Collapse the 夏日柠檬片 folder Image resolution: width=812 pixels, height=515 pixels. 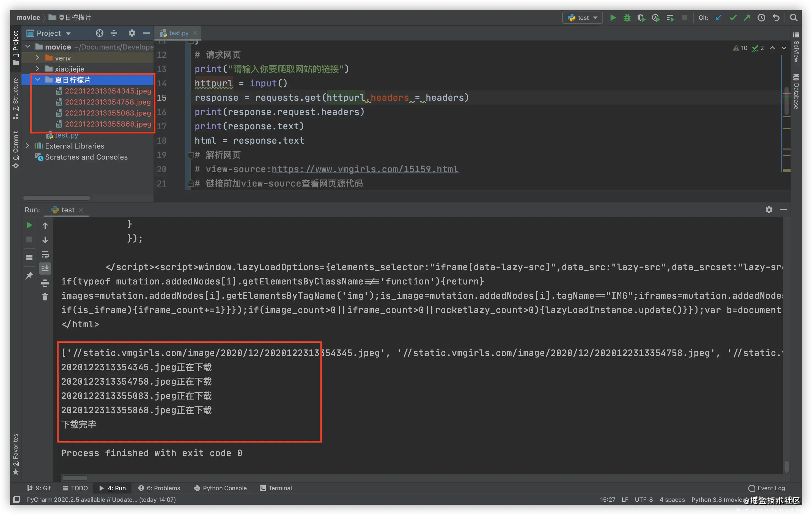coord(37,80)
